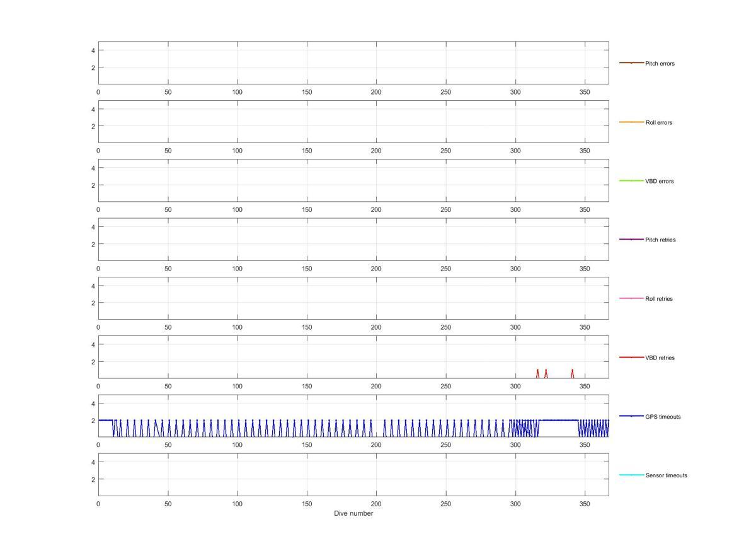Click the Pitch errors legend label
The height and width of the screenshot is (558, 756).
pyautogui.click(x=660, y=64)
